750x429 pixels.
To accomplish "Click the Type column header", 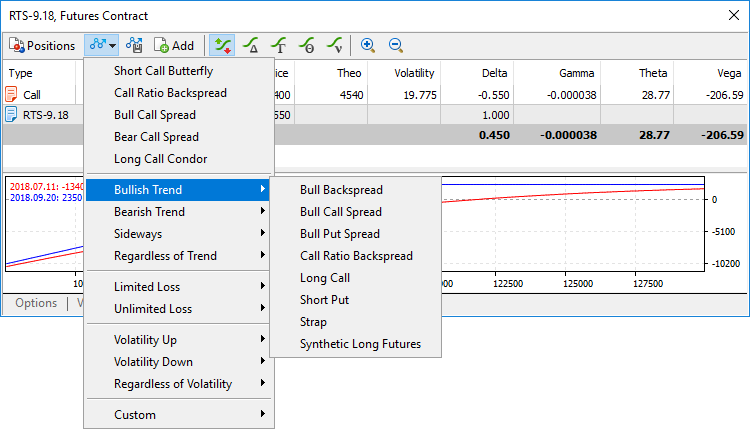I will 21,73.
